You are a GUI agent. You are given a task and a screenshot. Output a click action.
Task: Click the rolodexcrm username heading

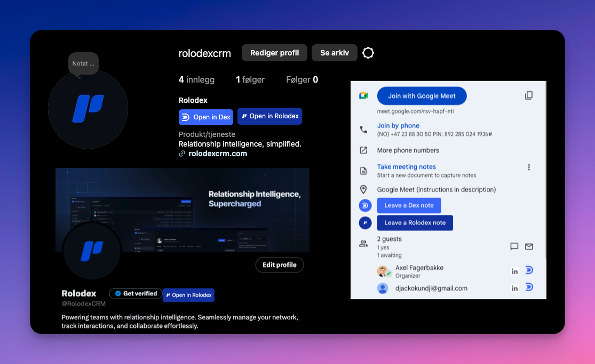click(x=204, y=53)
